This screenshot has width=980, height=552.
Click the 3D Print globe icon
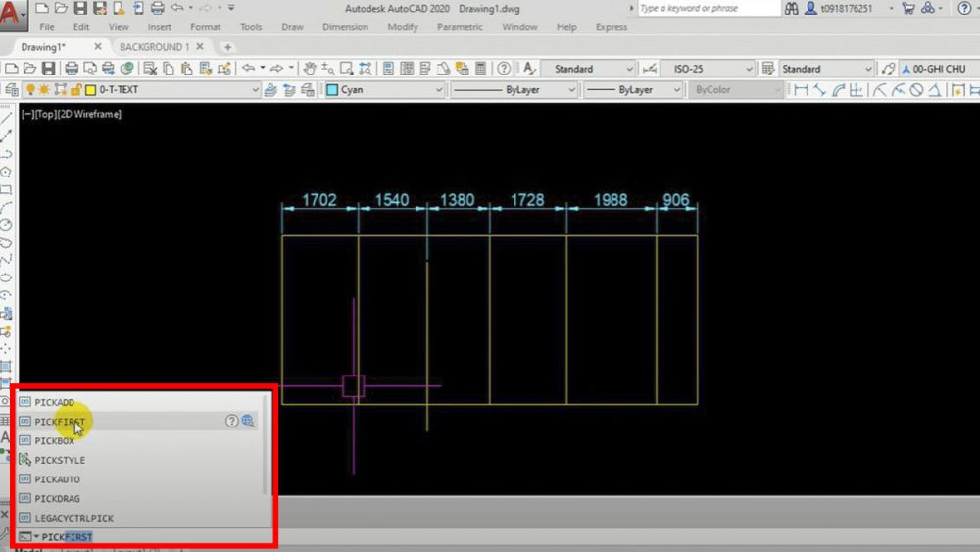click(x=126, y=68)
